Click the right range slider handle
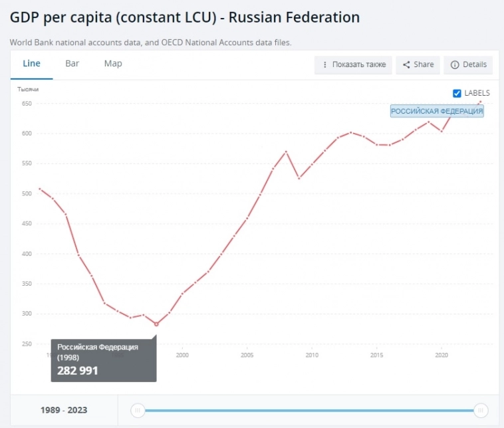Image resolution: width=504 pixels, height=428 pixels. tap(481, 410)
